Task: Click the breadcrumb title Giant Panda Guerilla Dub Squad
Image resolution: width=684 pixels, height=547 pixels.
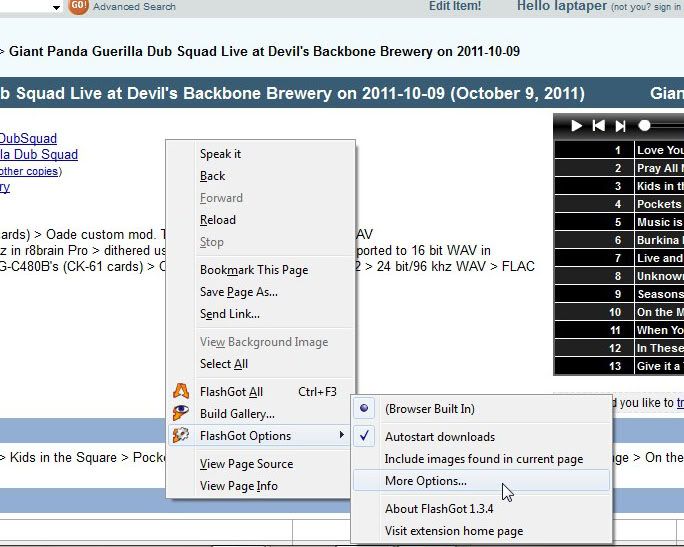Action: [264, 51]
